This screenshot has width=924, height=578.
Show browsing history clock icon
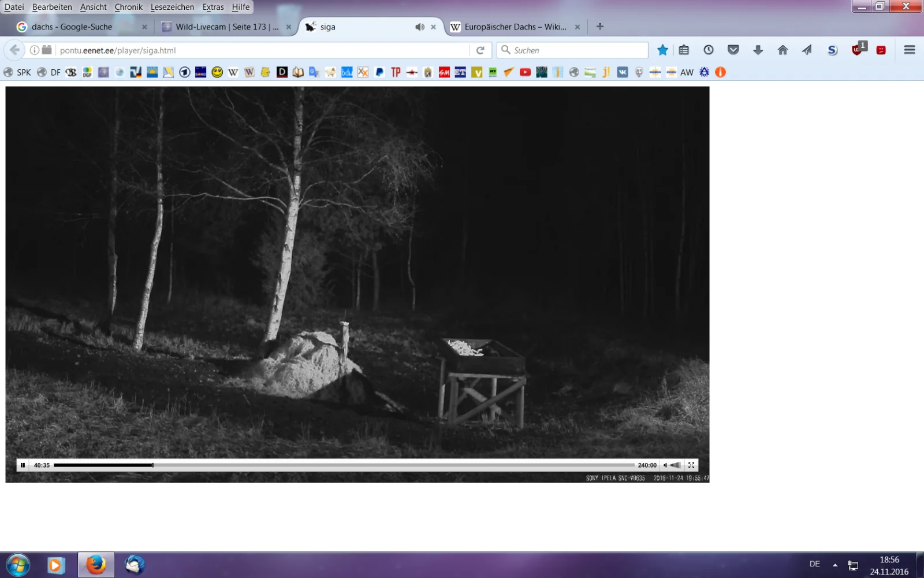click(x=709, y=50)
